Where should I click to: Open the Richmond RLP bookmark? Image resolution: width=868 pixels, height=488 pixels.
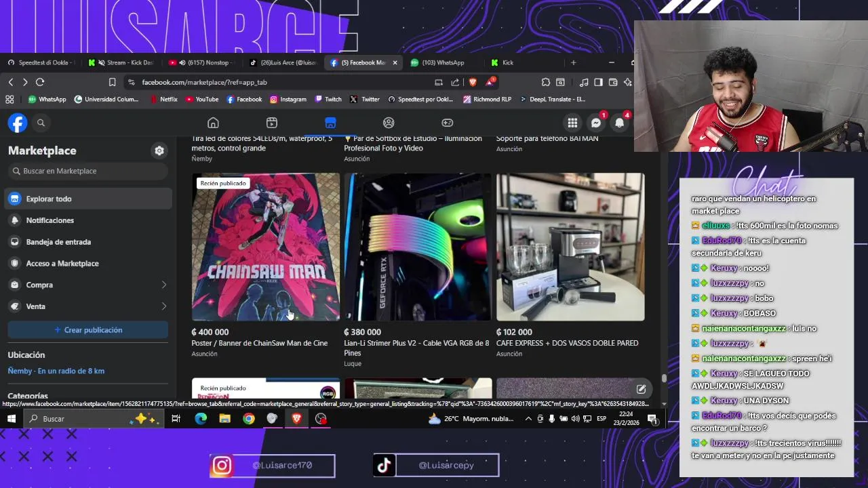click(487, 99)
